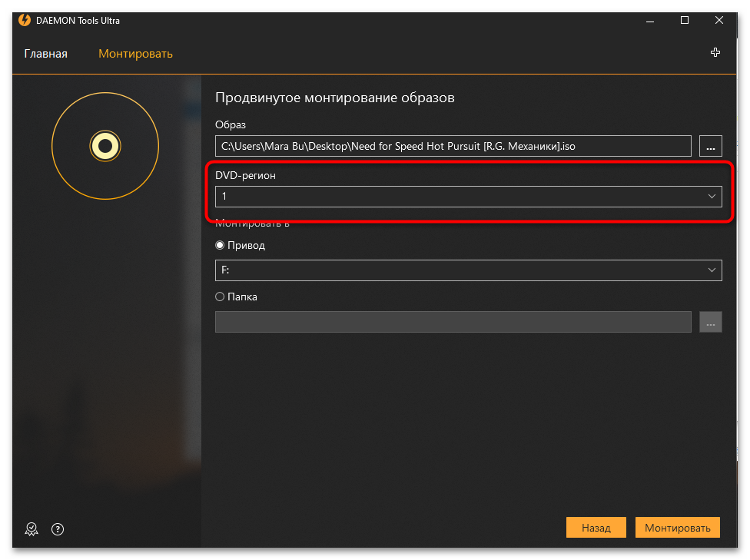Click the disabled folder browse ellipsis button
This screenshot has width=750, height=560.
tap(710, 322)
